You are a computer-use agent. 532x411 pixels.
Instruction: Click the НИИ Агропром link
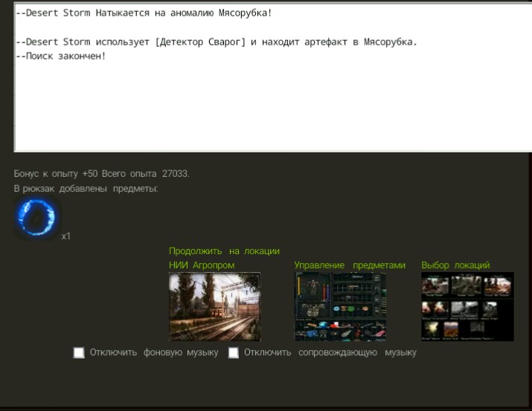point(202,265)
